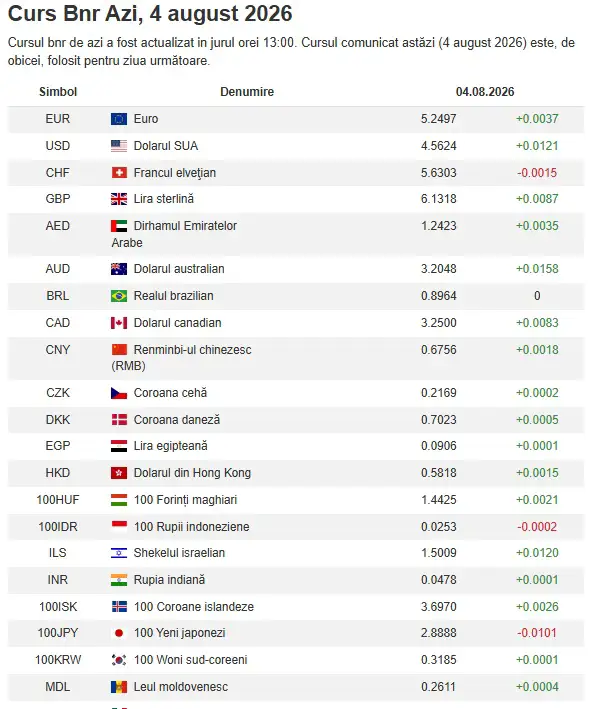This screenshot has height=709, width=593.
Task: Click the Canadian flag icon
Action: coord(119,323)
